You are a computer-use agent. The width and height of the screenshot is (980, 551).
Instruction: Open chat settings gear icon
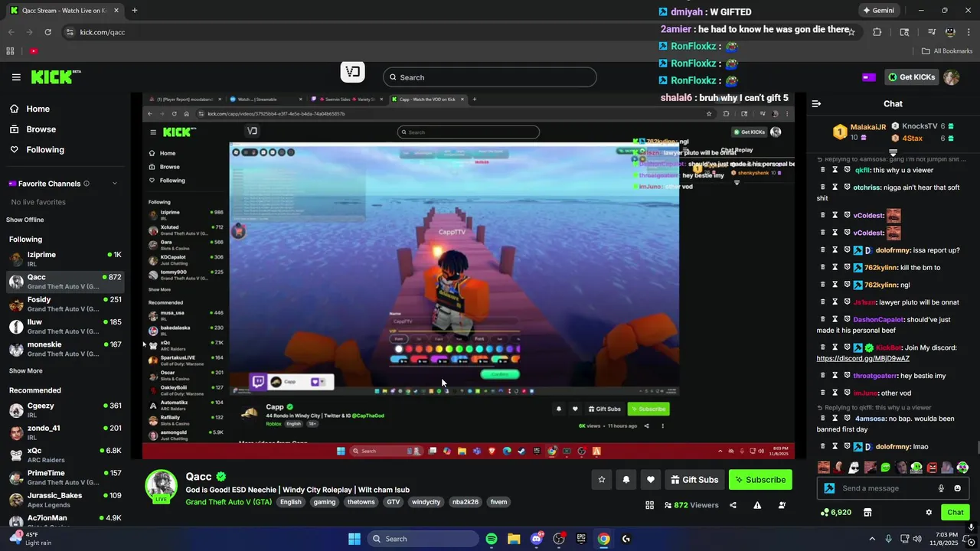929,512
